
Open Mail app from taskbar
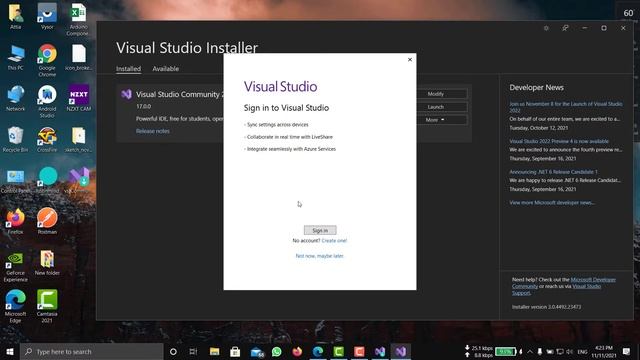tap(257, 351)
